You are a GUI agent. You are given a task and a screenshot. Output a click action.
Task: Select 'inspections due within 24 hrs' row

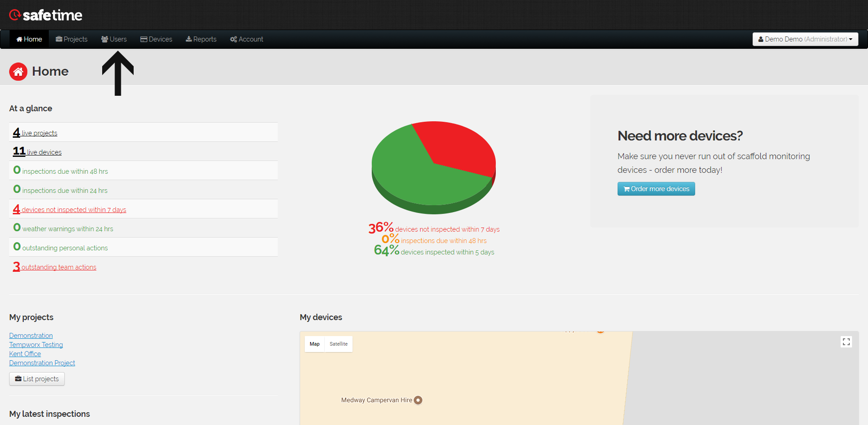click(143, 190)
